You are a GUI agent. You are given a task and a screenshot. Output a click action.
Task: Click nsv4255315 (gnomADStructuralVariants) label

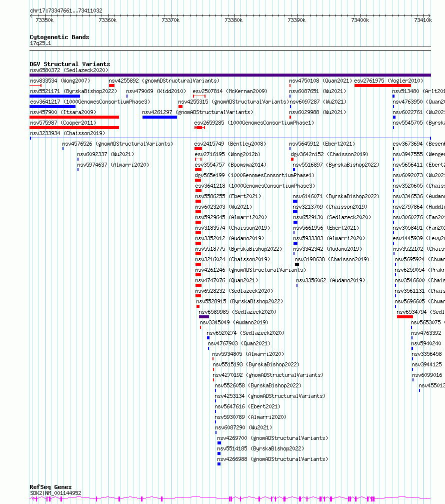point(233,102)
